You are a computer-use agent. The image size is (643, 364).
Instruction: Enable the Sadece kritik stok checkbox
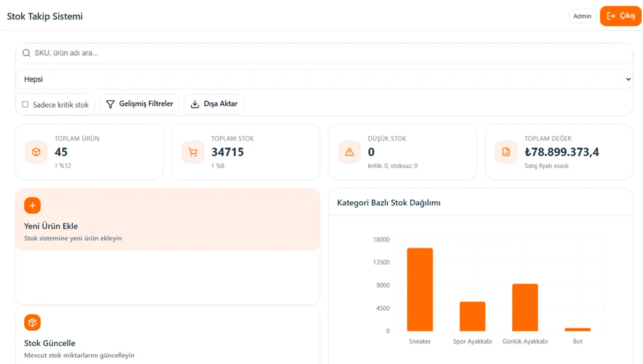click(25, 105)
